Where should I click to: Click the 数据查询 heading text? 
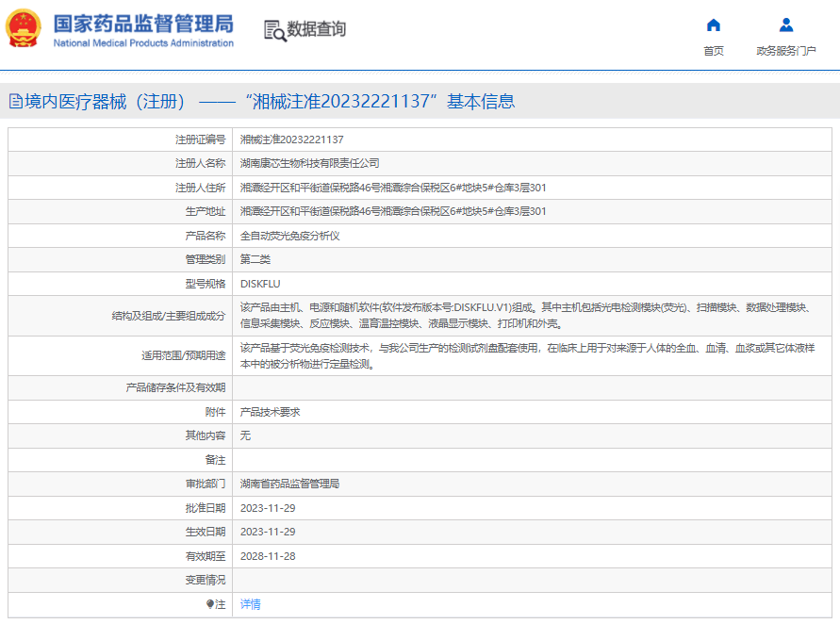(x=317, y=29)
